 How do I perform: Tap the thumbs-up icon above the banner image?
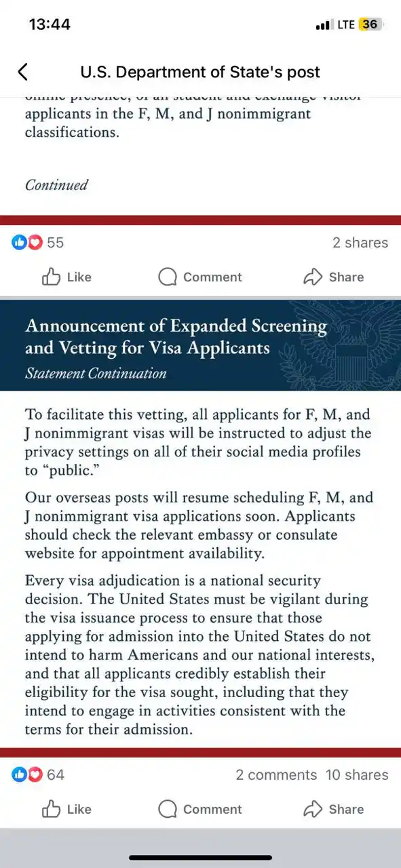(51, 277)
